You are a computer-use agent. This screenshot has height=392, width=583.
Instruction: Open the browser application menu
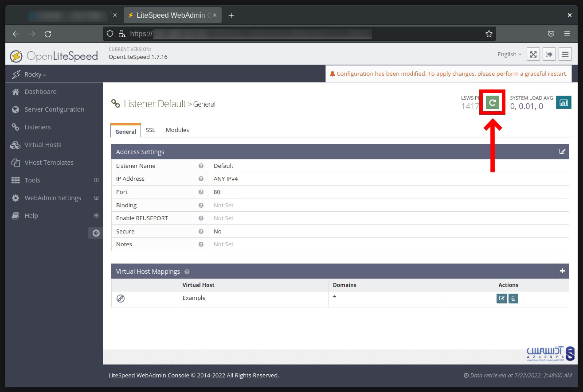coord(567,34)
